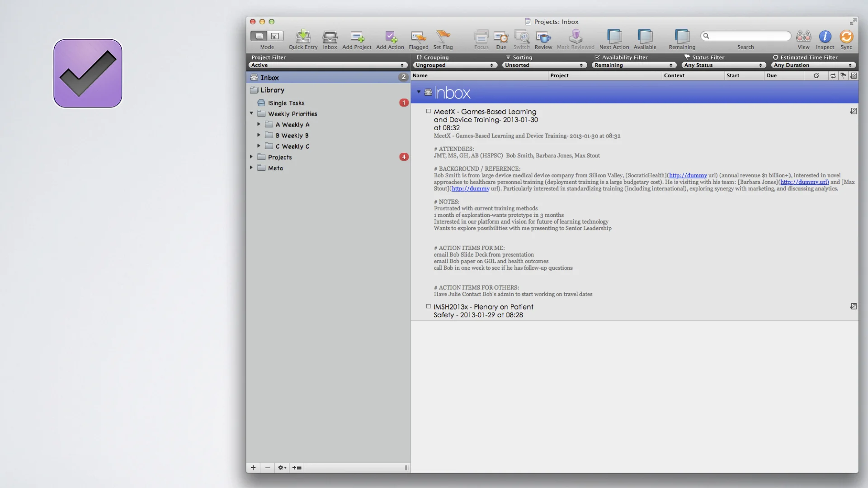Select !Single Tasks in the sidebar
This screenshot has width=868, height=488.
(286, 103)
